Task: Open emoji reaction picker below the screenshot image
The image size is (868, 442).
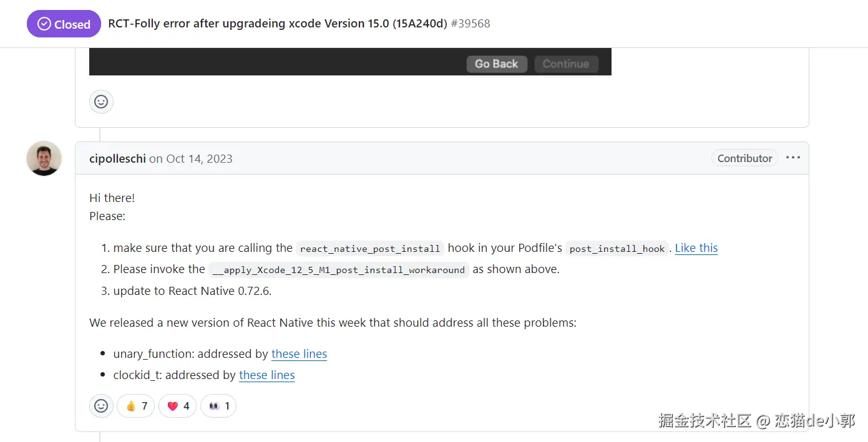Action: pos(101,102)
